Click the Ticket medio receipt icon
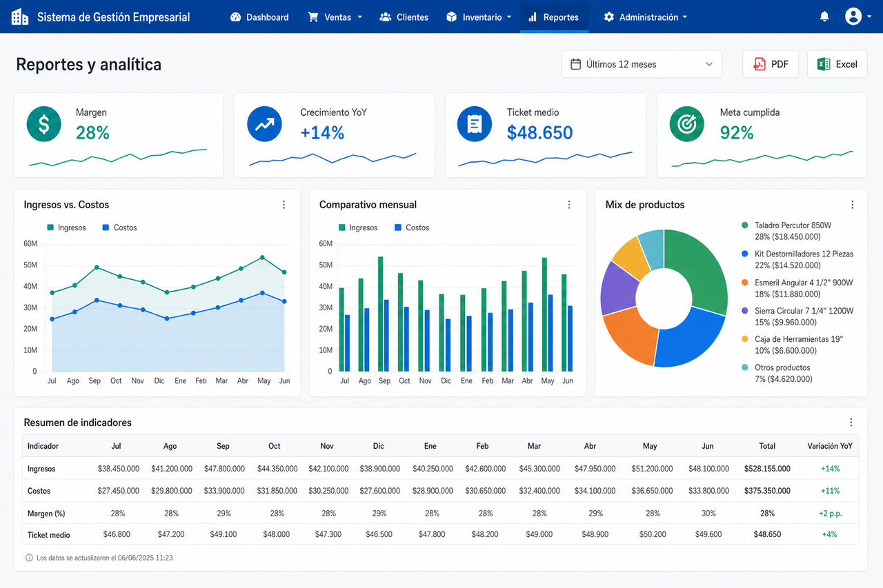This screenshot has height=588, width=883. coord(475,124)
